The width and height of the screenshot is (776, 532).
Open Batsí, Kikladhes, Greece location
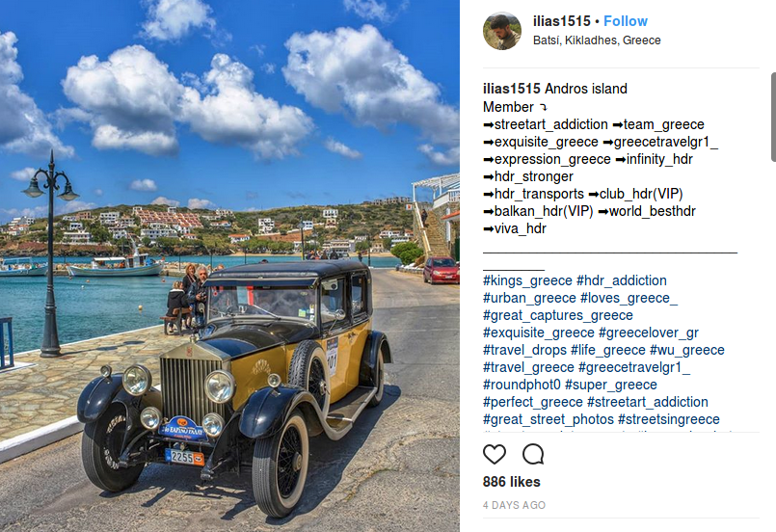coord(597,40)
